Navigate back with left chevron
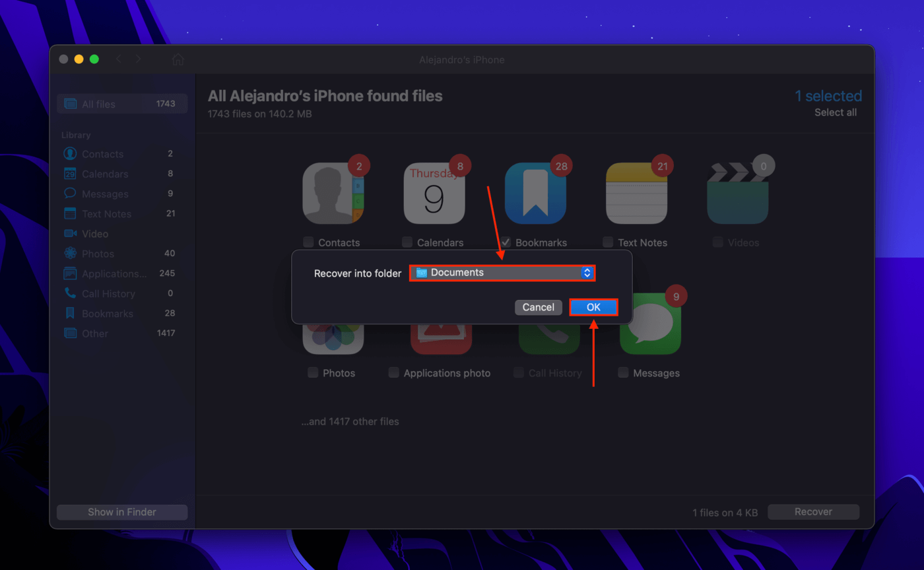Screen dimensions: 924x570 [x=119, y=59]
